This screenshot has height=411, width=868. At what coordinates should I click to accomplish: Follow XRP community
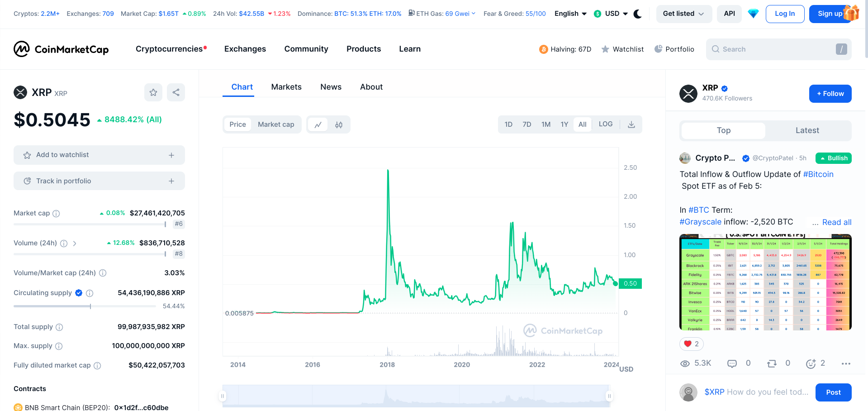(x=830, y=94)
